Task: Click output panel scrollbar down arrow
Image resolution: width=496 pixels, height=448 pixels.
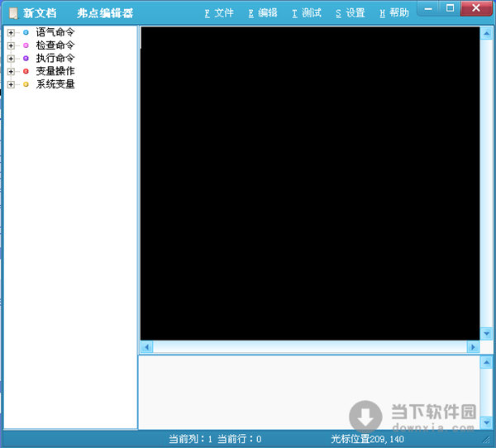Action: pos(486,422)
